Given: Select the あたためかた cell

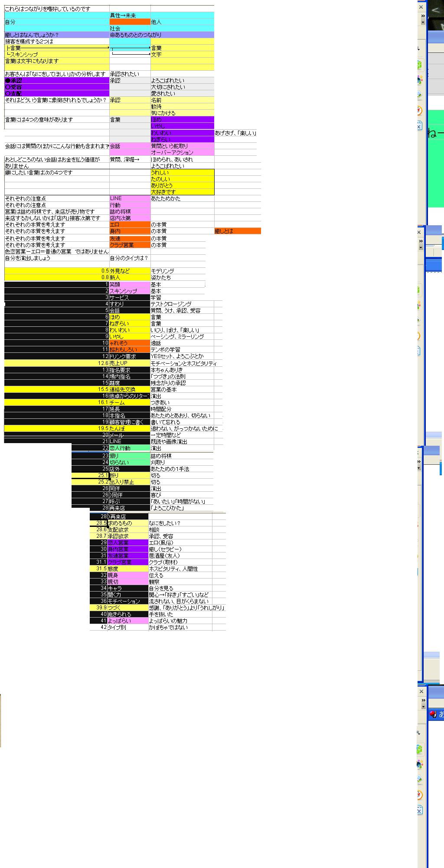Looking at the screenshot, I should (x=182, y=198).
